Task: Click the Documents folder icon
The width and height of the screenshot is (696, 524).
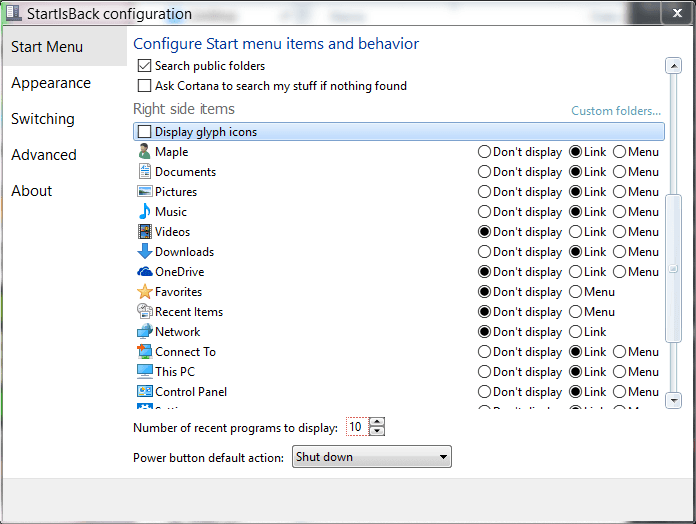Action: tap(145, 172)
